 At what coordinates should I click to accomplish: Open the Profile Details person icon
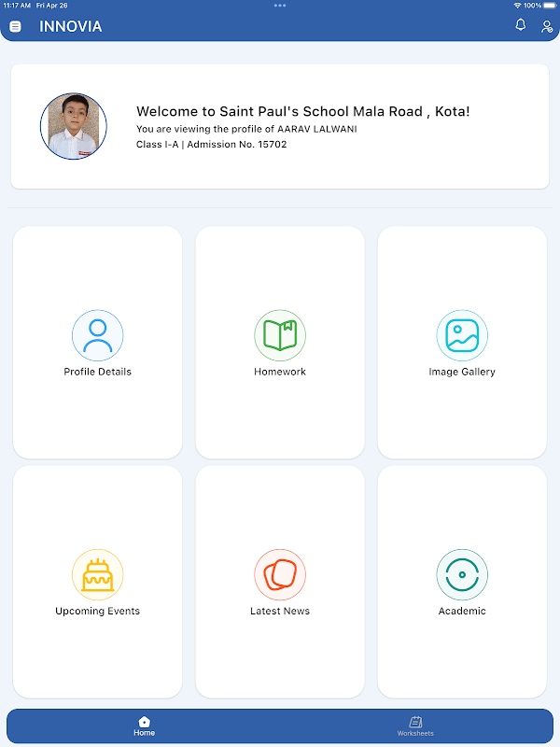(x=98, y=335)
